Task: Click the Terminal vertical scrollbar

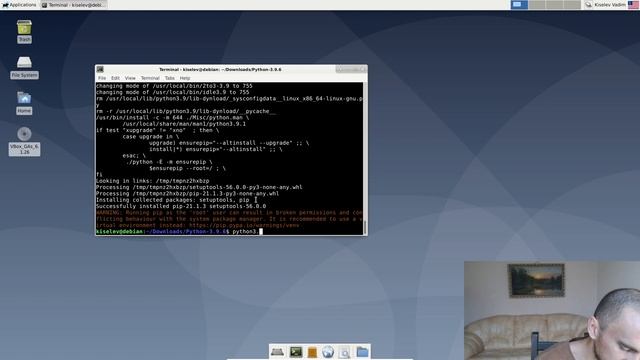Action: tap(365, 158)
